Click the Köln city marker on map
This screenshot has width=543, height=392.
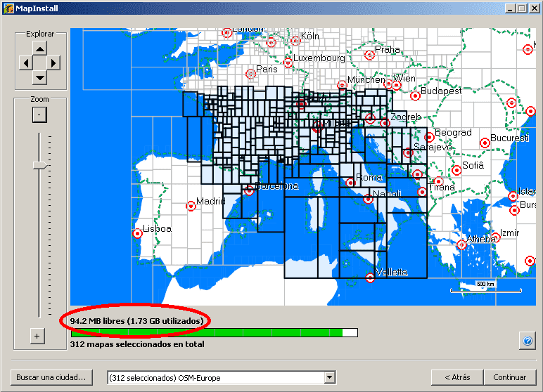point(295,41)
